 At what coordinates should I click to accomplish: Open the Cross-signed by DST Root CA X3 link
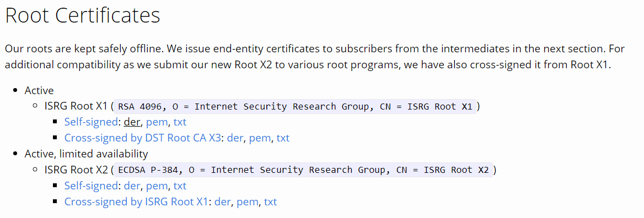coord(142,138)
